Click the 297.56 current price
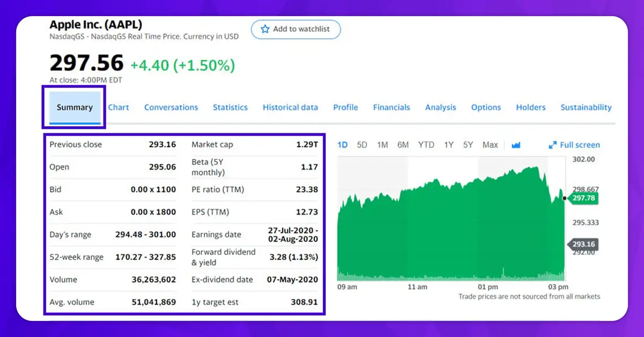 tap(86, 64)
